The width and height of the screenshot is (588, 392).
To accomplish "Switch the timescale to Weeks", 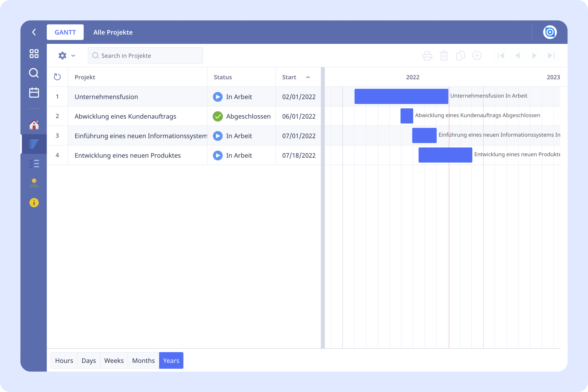I will pyautogui.click(x=114, y=360).
